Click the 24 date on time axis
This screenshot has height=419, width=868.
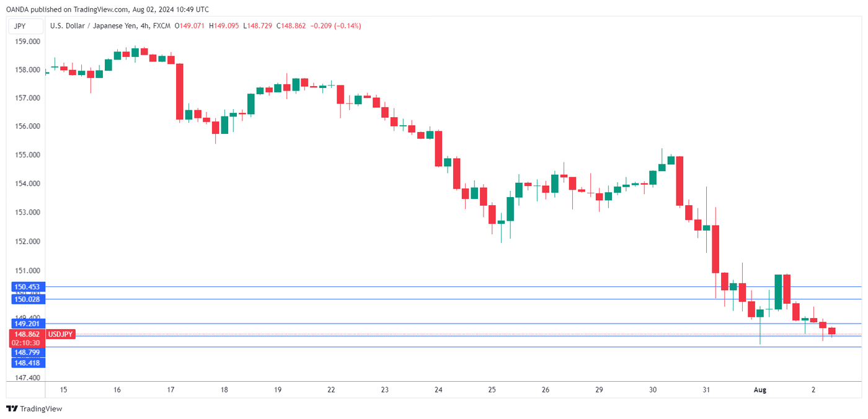pos(438,390)
